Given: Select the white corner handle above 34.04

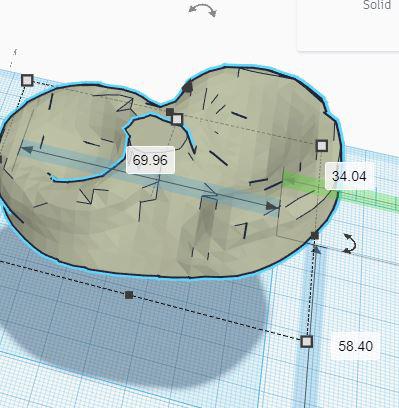Looking at the screenshot, I should click(x=322, y=146).
